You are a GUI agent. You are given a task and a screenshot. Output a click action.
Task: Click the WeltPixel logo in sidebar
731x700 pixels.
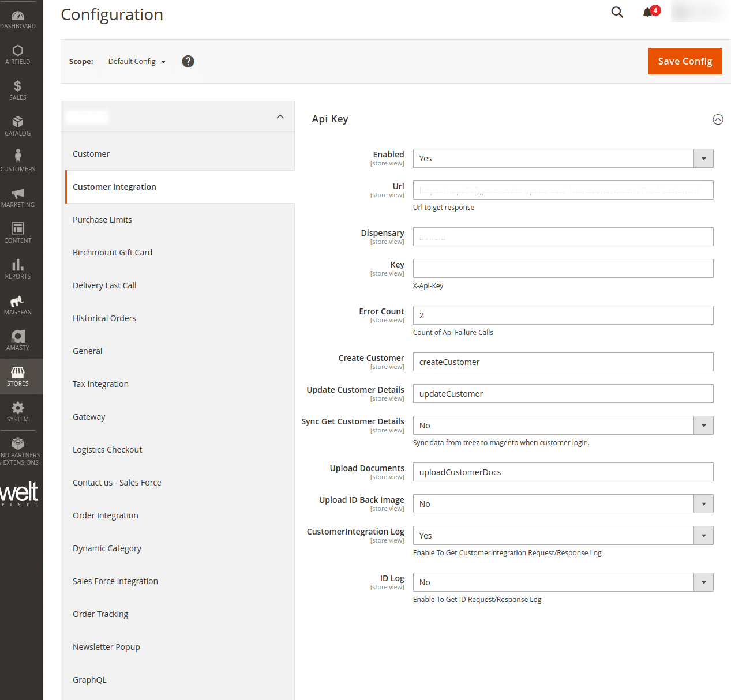pos(19,494)
